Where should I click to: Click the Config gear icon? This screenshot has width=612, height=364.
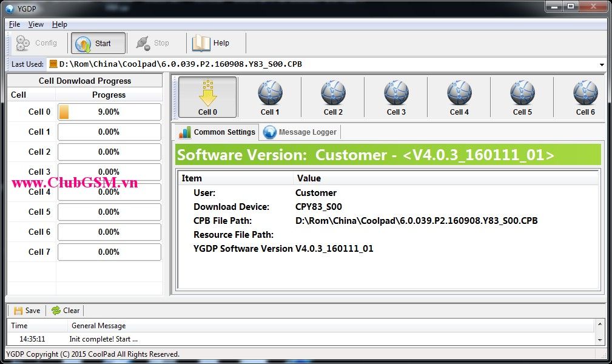(23, 43)
